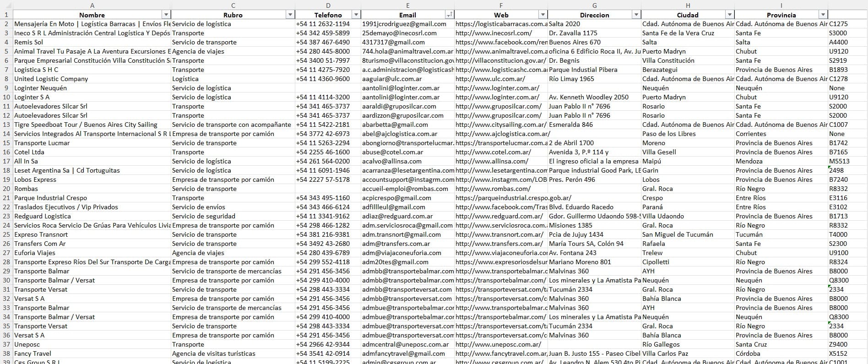Click the web cell "http://www.rombas.com/"
This screenshot has height=364, width=868.
[501, 189]
